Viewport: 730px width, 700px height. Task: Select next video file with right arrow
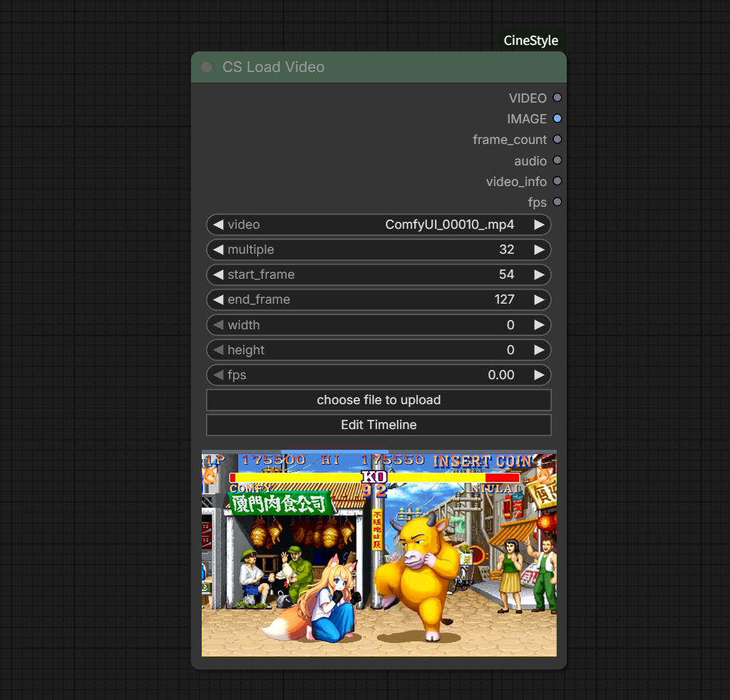(x=539, y=225)
